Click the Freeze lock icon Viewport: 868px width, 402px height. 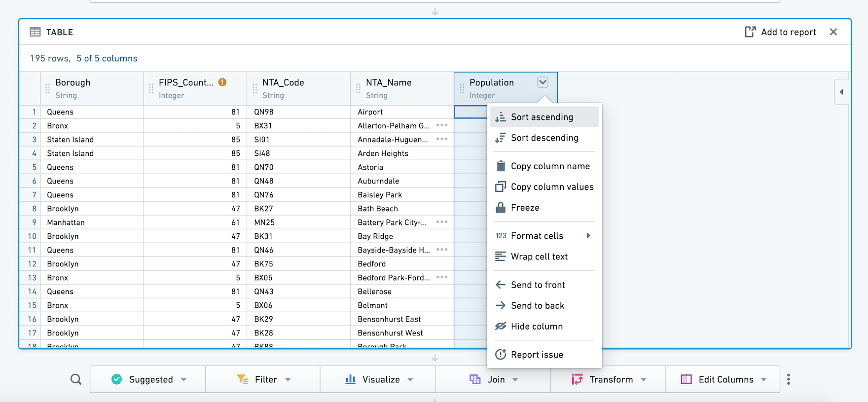click(x=501, y=207)
